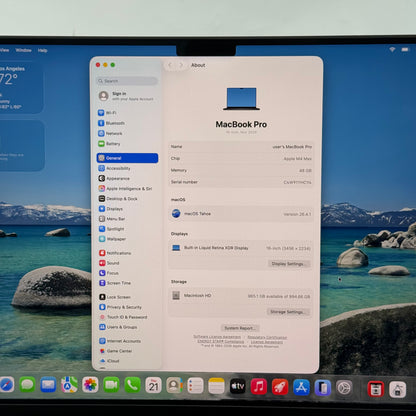Open iPhone Mirroring from the Dock
Viewport: 416px width, 416px height.
pos(323,388)
